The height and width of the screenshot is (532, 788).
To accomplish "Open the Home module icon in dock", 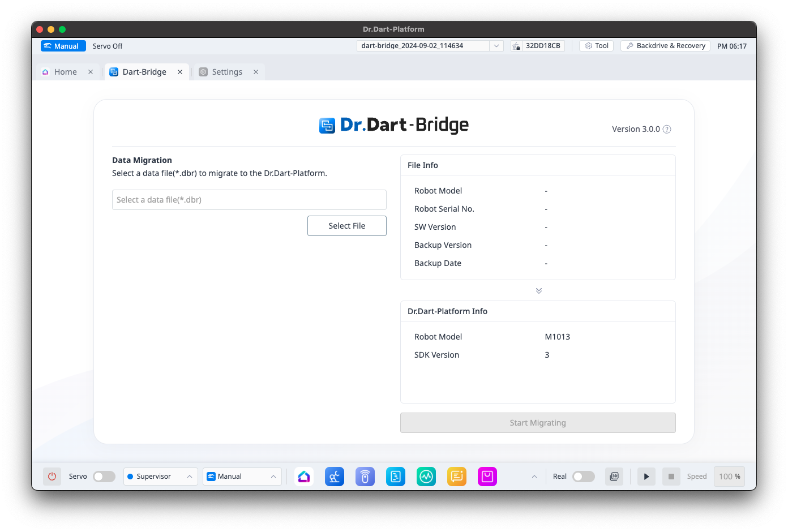I will pos(304,477).
